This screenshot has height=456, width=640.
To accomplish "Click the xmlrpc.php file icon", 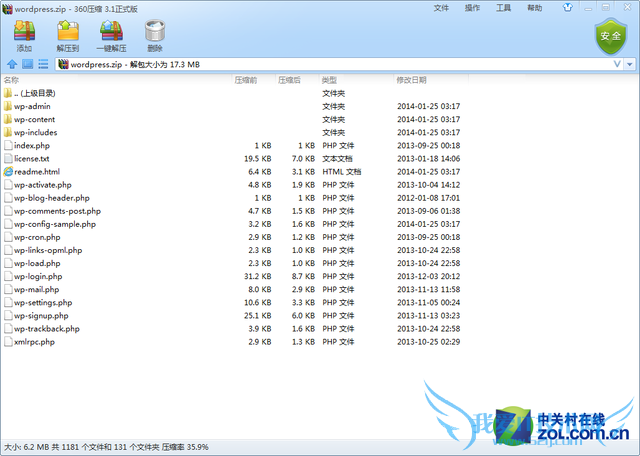I will pos(8,342).
